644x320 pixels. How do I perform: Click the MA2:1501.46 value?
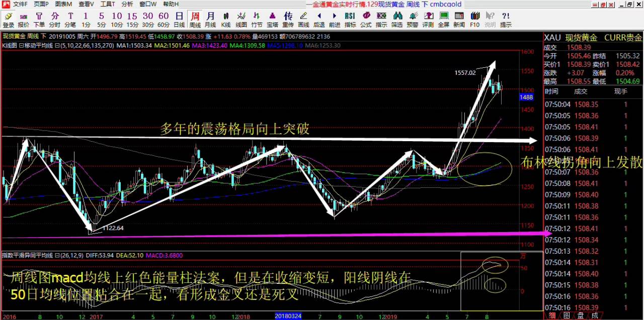pos(172,45)
